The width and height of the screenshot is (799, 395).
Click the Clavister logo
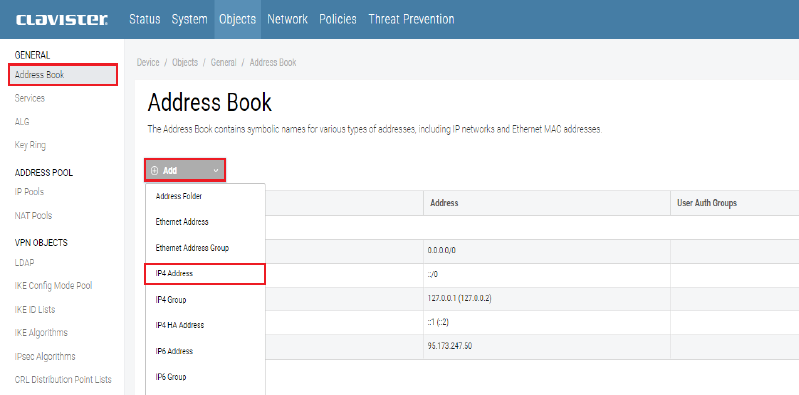coord(62,20)
